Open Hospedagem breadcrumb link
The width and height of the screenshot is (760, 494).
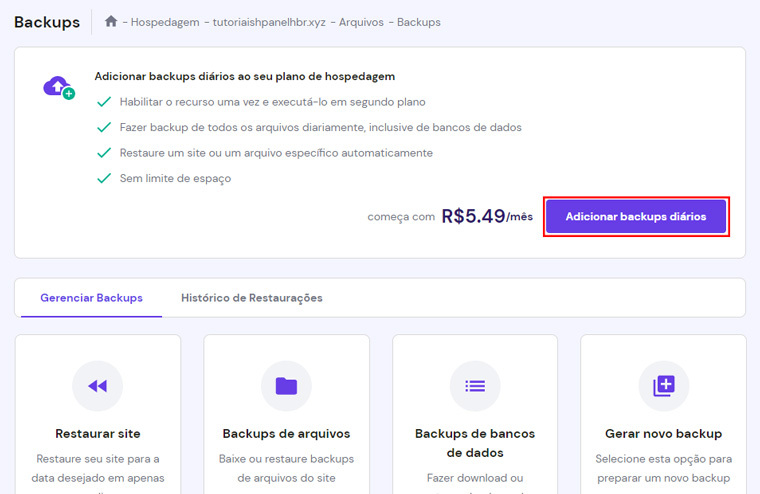coord(165,22)
